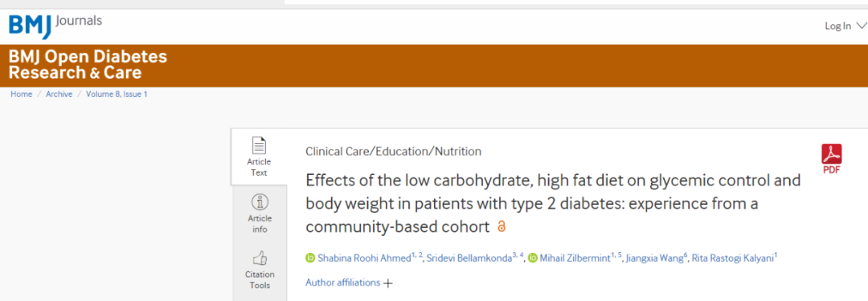Open author Shabina Roohi Ahmed name link
Viewport: 868px width, 301px height.
(x=364, y=258)
